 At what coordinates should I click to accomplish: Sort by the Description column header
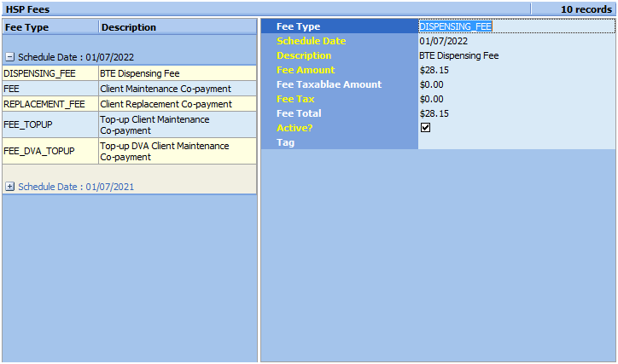176,27
